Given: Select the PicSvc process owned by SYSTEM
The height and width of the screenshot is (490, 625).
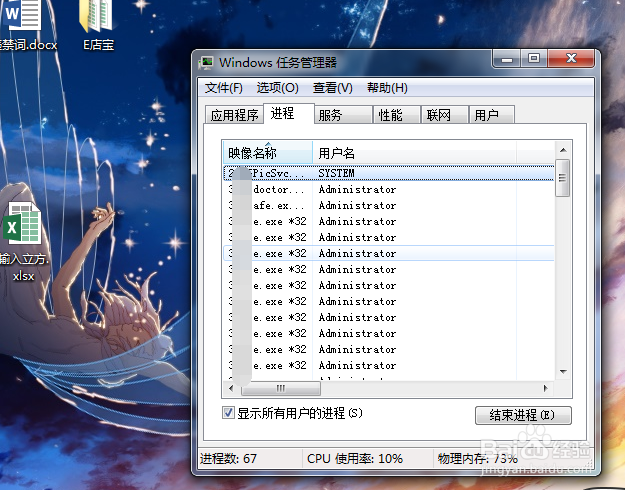Looking at the screenshot, I should (389, 173).
